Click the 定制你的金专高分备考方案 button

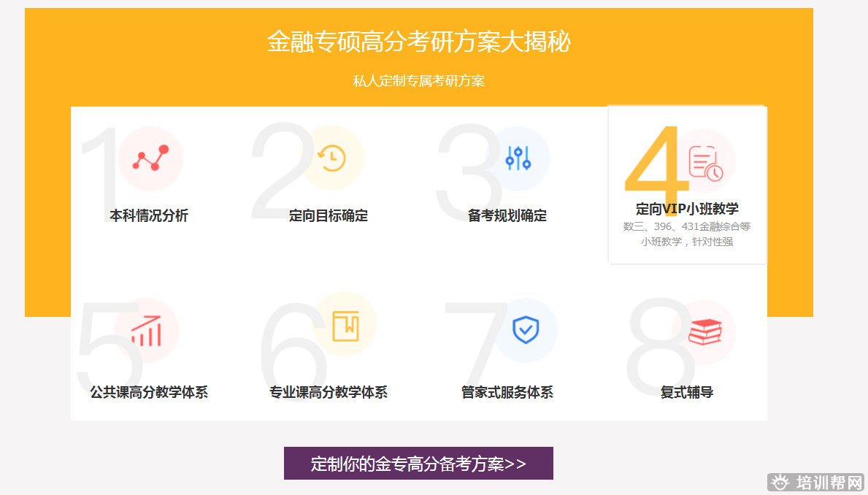(x=418, y=464)
